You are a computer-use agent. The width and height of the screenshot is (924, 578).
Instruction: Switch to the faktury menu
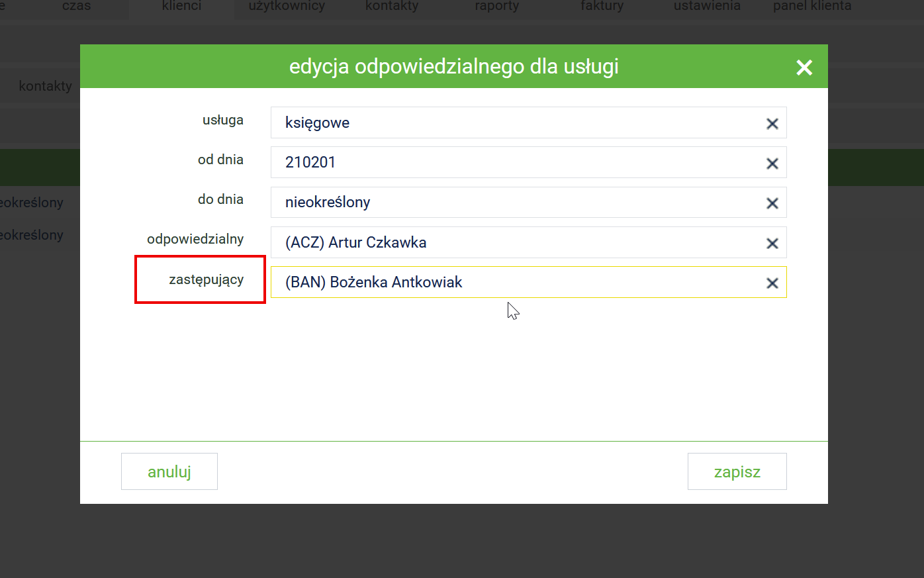(602, 7)
